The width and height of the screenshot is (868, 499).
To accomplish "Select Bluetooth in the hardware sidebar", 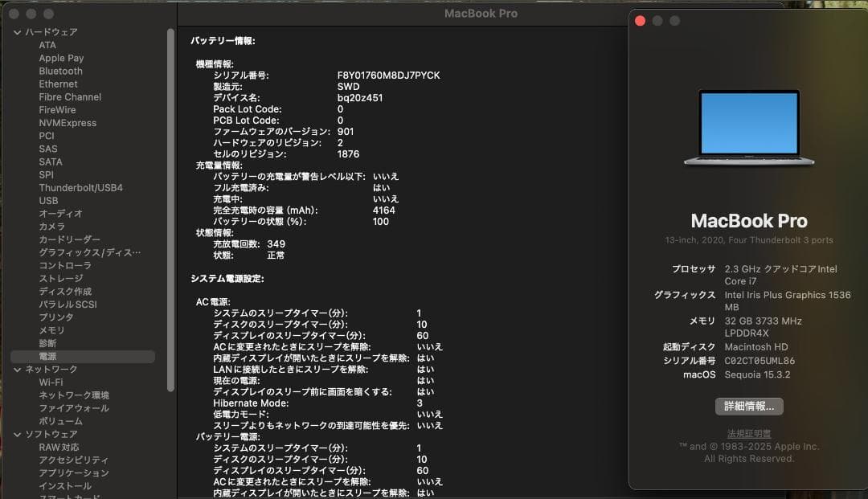I will tap(59, 71).
